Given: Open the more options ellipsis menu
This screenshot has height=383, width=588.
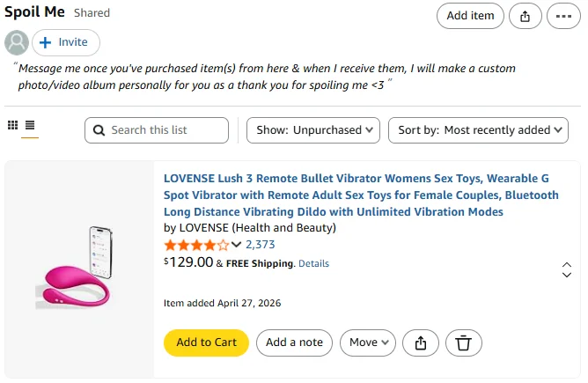Looking at the screenshot, I should pos(563,16).
